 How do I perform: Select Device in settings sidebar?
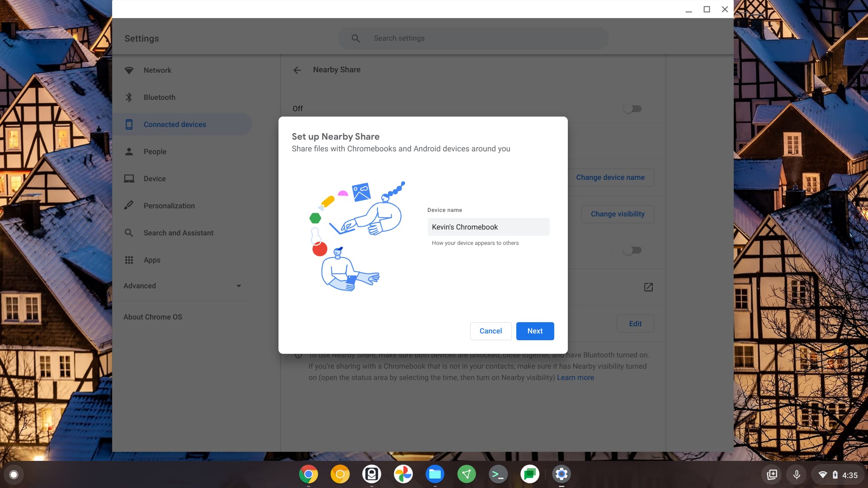pyautogui.click(x=182, y=178)
